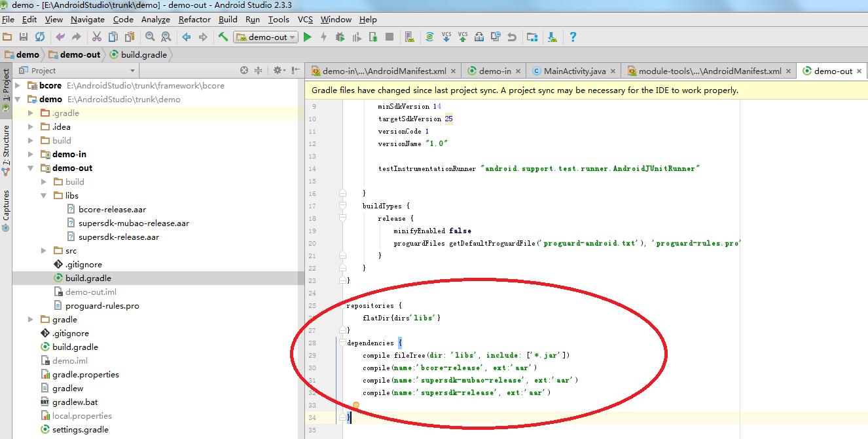Viewport: 868px width, 439px height.
Task: Click the Undo arrow in toolbar
Action: click(60, 37)
